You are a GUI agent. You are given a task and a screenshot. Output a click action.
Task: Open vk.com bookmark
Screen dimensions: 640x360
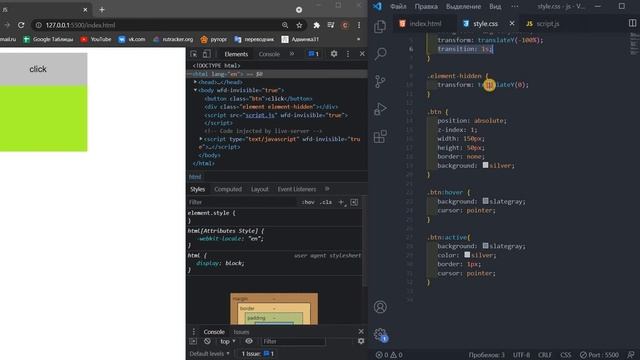(132, 39)
